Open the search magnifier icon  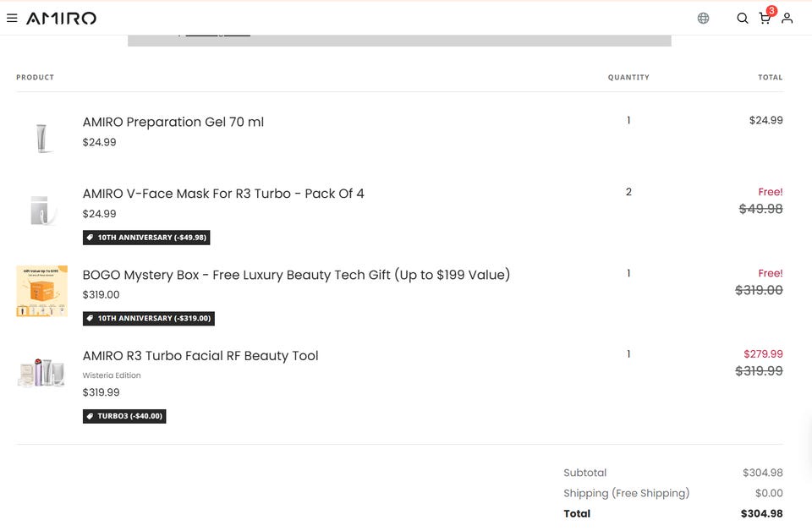[x=742, y=18]
